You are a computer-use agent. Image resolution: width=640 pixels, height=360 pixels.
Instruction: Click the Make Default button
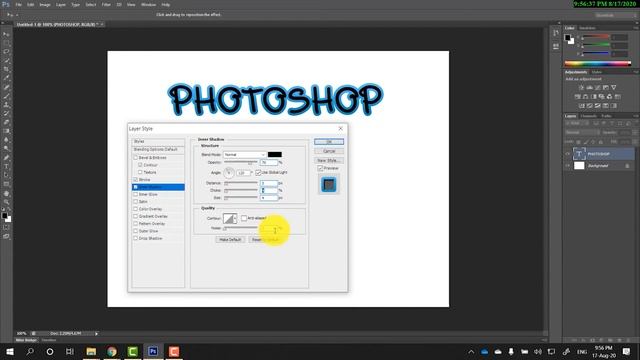click(x=230, y=240)
